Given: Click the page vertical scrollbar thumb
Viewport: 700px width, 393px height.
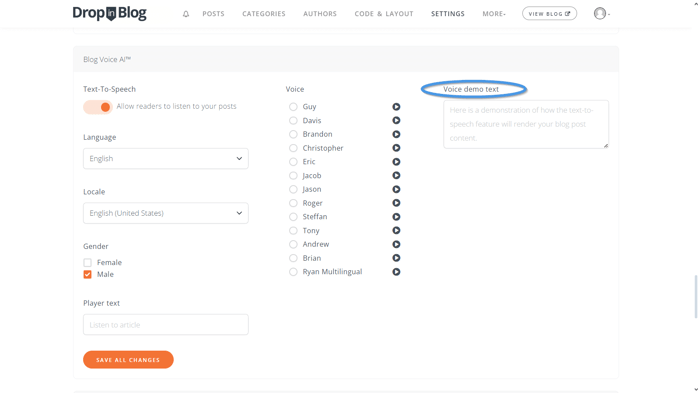Looking at the screenshot, I should 696,297.
